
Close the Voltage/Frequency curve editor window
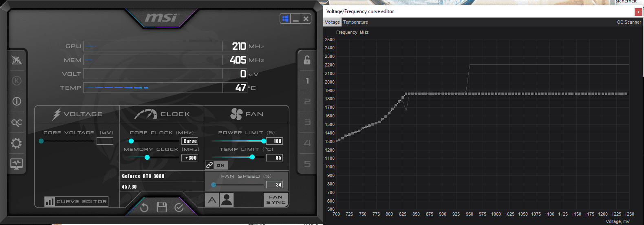click(638, 12)
